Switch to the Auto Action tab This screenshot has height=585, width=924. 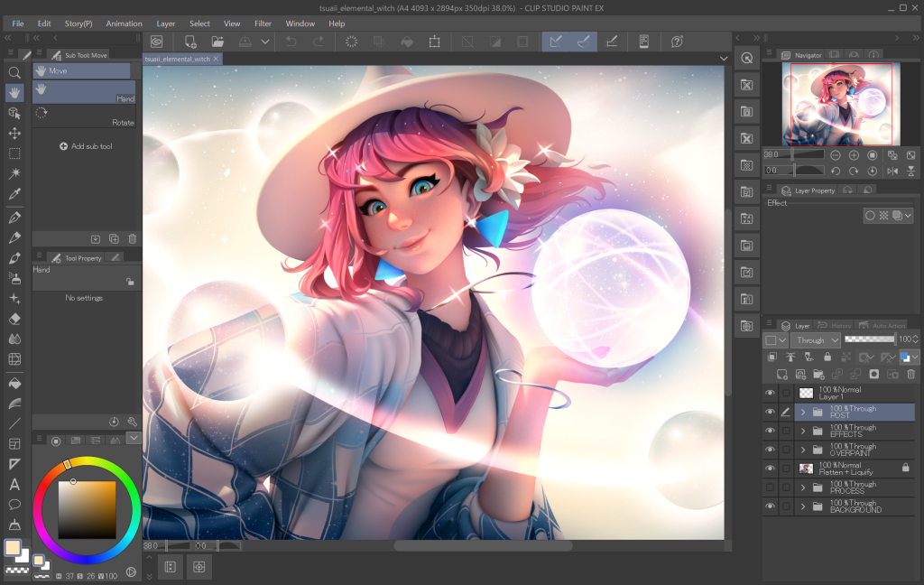coord(882,326)
